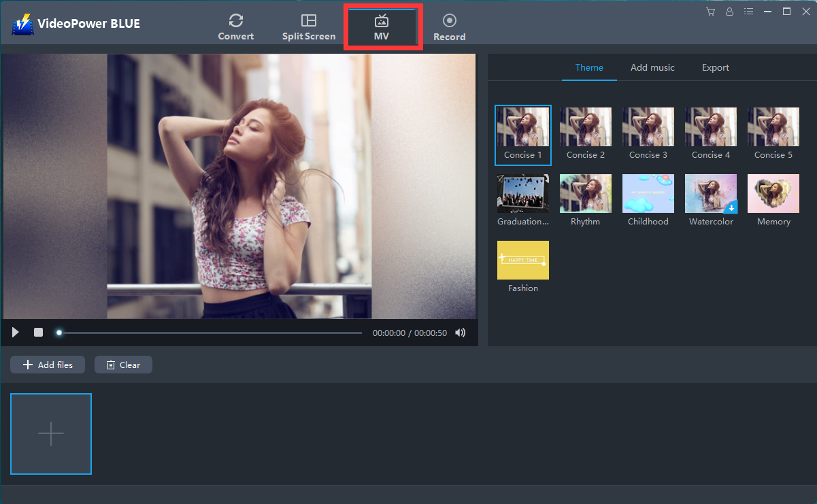Click Add files to import media
The height and width of the screenshot is (504, 817).
point(47,365)
